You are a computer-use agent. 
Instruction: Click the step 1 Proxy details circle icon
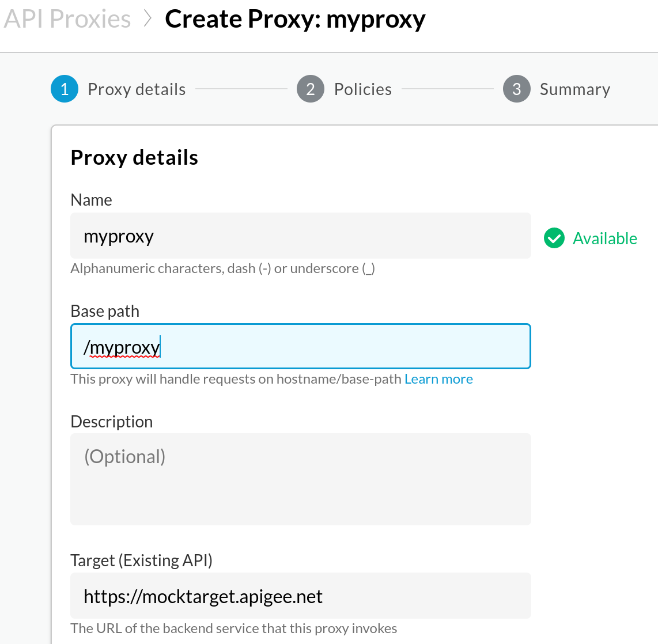(x=64, y=89)
